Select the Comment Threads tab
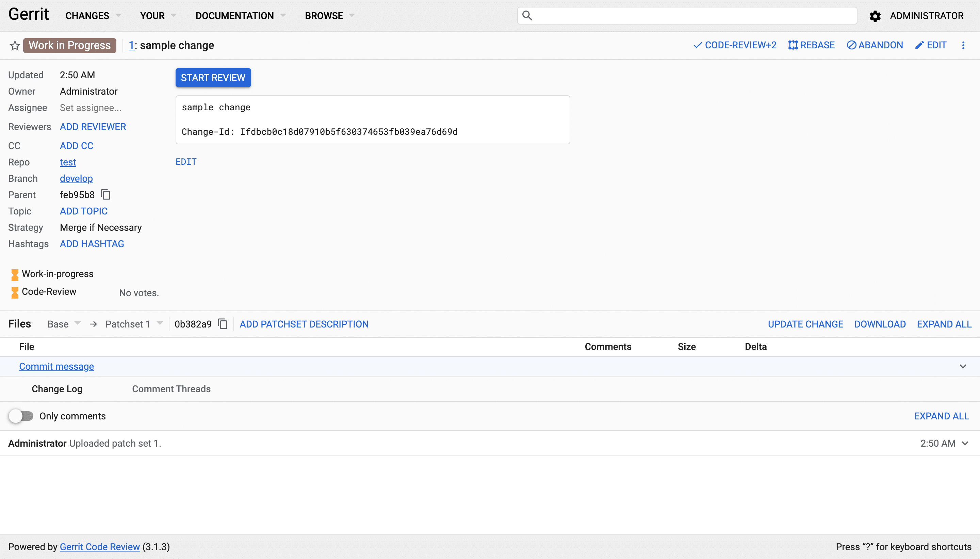 171,388
